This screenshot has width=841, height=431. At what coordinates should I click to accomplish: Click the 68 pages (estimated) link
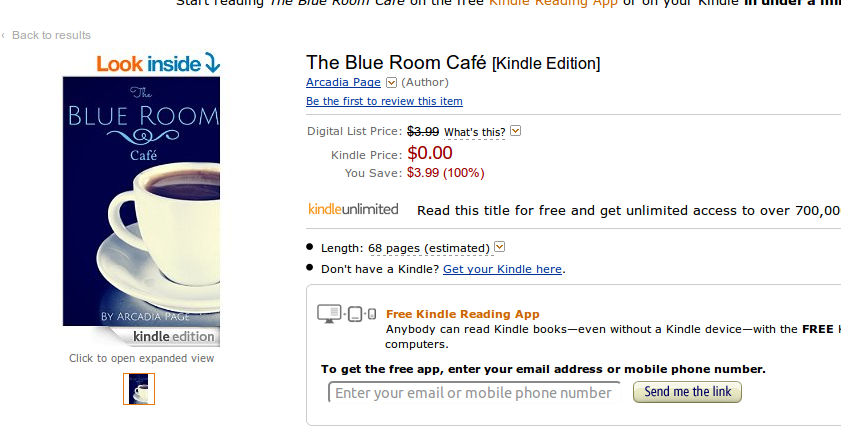point(429,248)
